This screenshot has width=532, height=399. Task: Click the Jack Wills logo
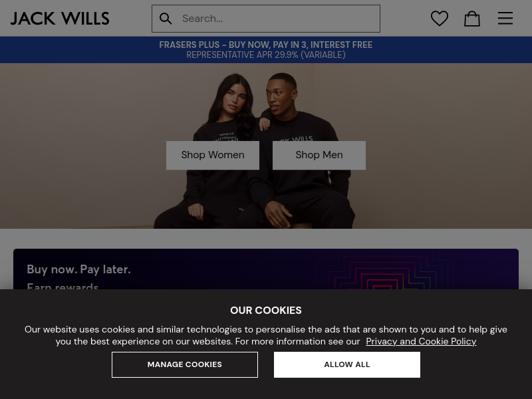pos(60,19)
